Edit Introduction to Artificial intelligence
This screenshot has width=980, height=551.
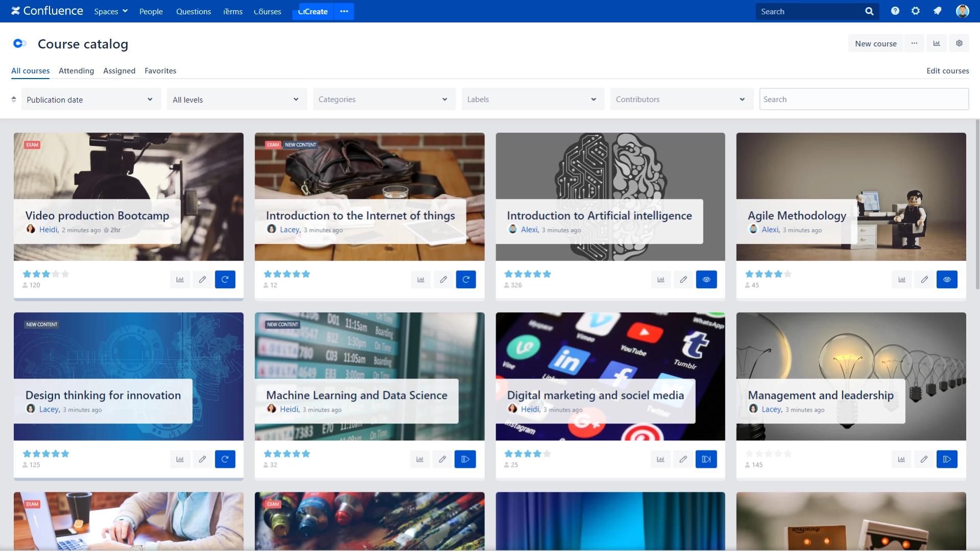pos(683,280)
